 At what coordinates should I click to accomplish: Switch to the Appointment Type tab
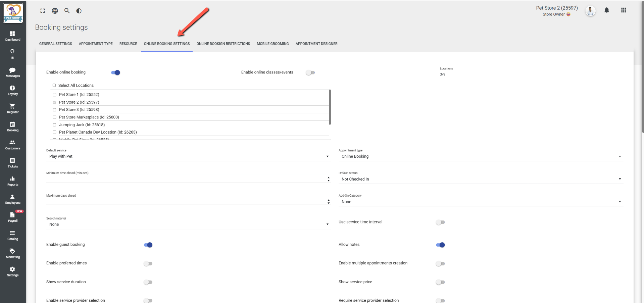(96, 44)
